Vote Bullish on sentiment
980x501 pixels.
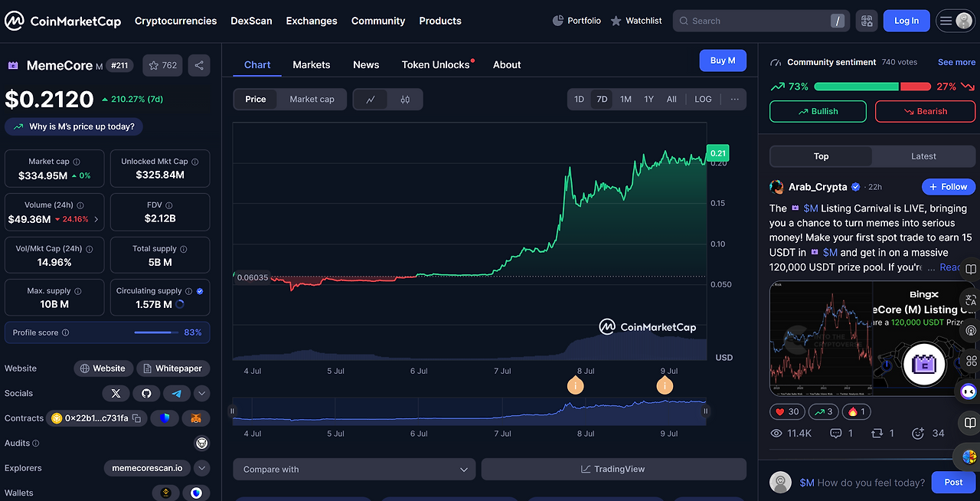click(x=818, y=111)
